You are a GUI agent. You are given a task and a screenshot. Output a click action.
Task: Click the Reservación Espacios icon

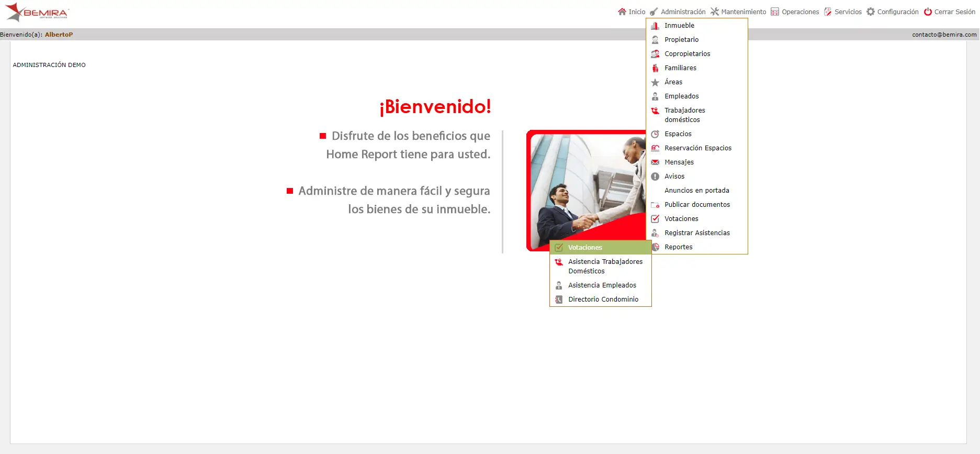tap(655, 148)
